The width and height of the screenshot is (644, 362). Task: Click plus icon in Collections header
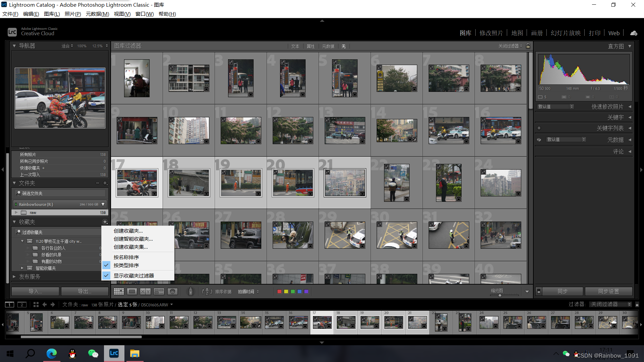coord(105,222)
